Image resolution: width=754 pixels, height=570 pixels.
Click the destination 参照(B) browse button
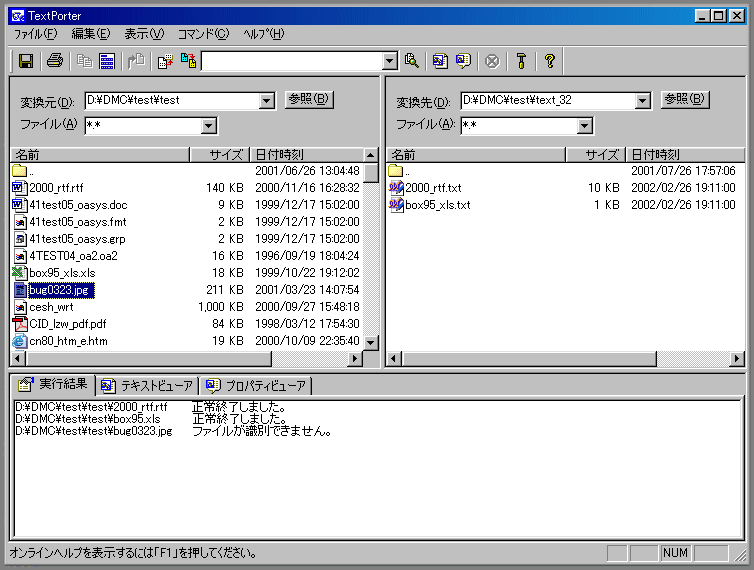(685, 100)
